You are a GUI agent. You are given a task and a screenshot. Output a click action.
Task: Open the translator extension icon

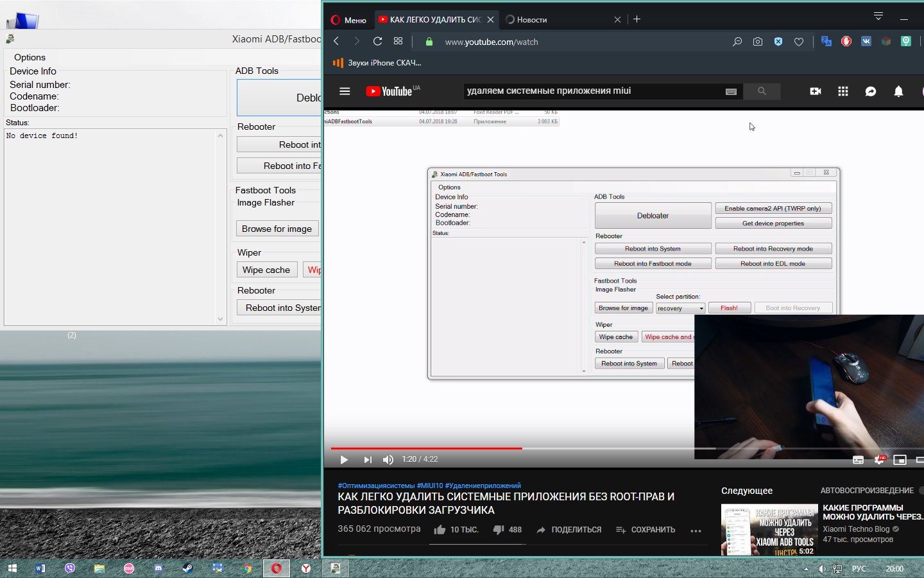click(826, 41)
